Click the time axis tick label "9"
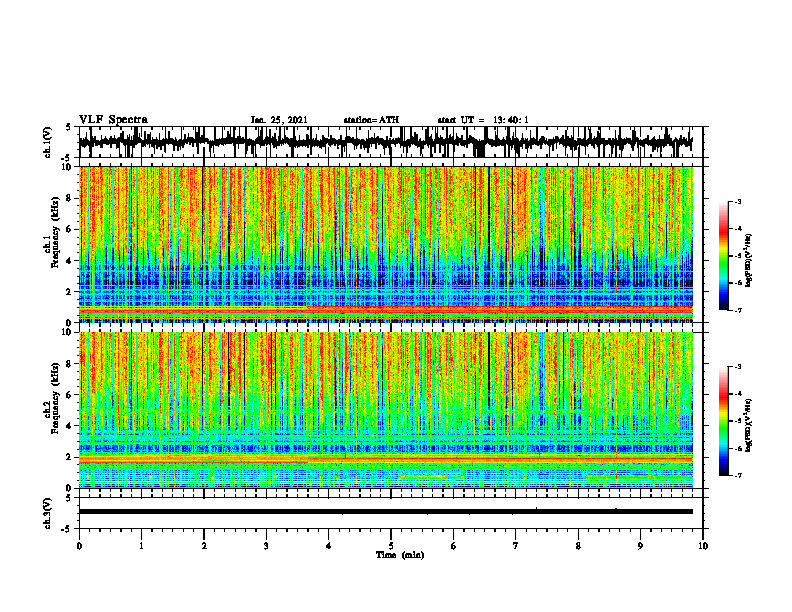The width and height of the screenshot is (792, 612). (x=640, y=546)
